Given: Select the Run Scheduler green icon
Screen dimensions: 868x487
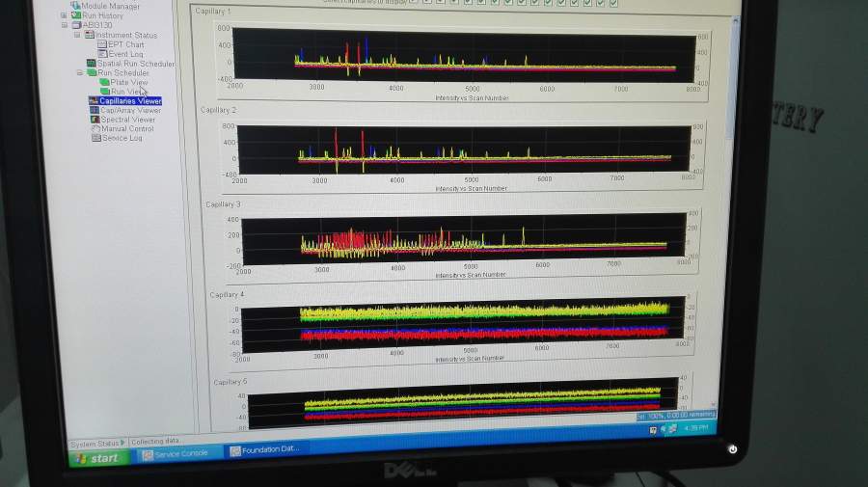Looking at the screenshot, I should click(92, 72).
